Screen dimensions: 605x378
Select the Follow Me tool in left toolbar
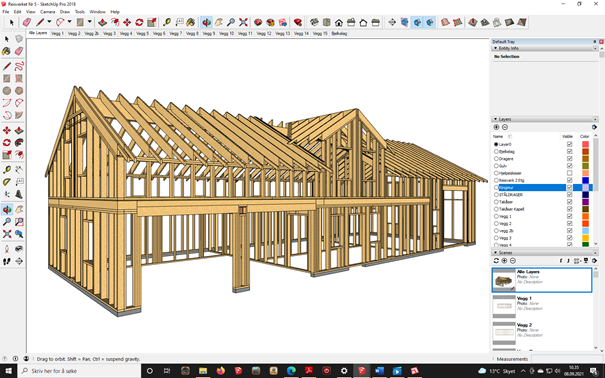19,143
